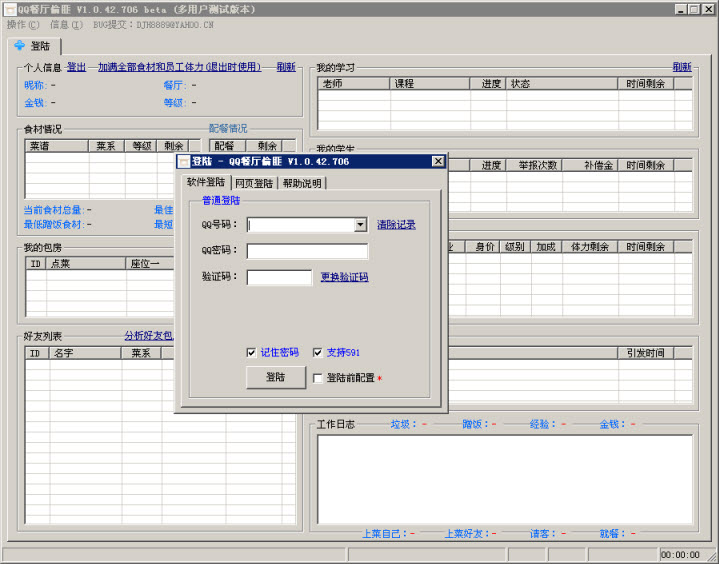The image size is (719, 564).
Task: Switch to the 帮助说明 tab
Action: pyautogui.click(x=302, y=183)
